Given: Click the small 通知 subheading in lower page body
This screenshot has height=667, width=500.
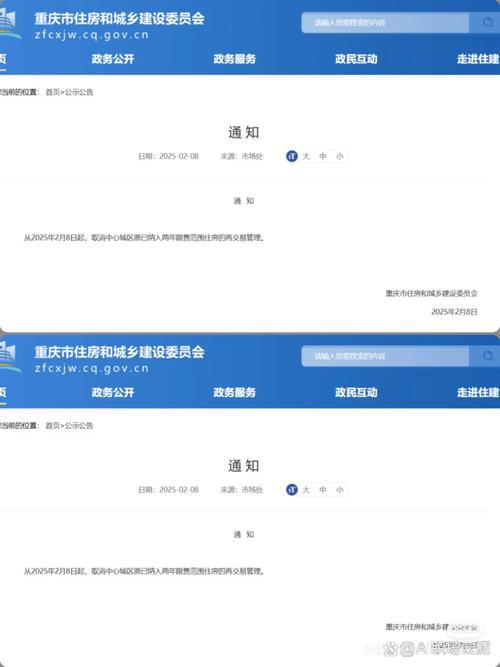Looking at the screenshot, I should [x=244, y=534].
